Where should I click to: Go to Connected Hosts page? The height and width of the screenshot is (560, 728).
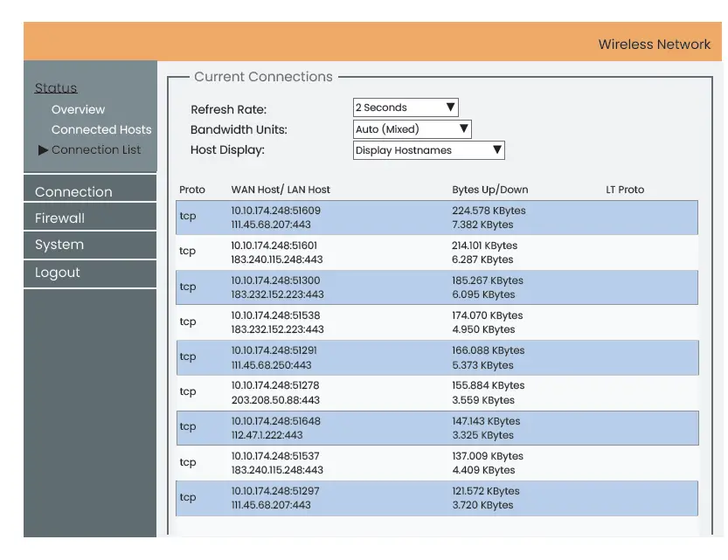coord(101,130)
